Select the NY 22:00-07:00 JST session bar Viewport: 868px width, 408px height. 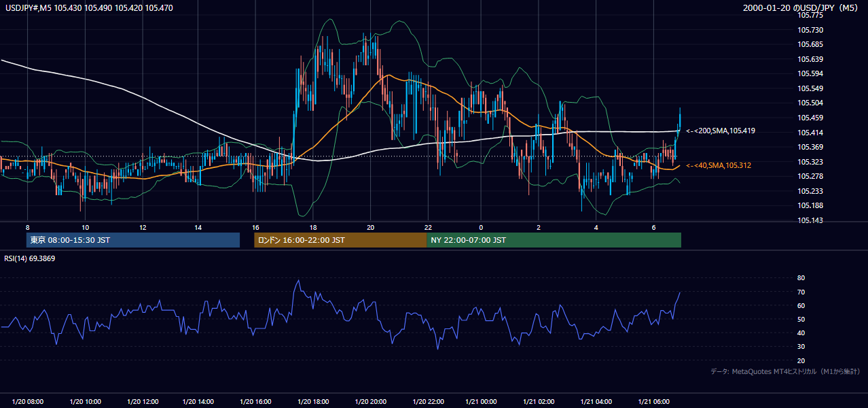click(x=554, y=240)
